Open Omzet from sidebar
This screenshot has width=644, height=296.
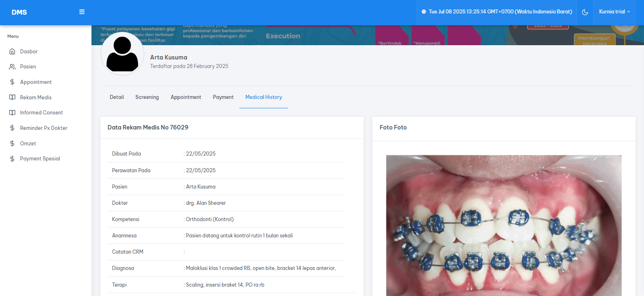pyautogui.click(x=28, y=144)
